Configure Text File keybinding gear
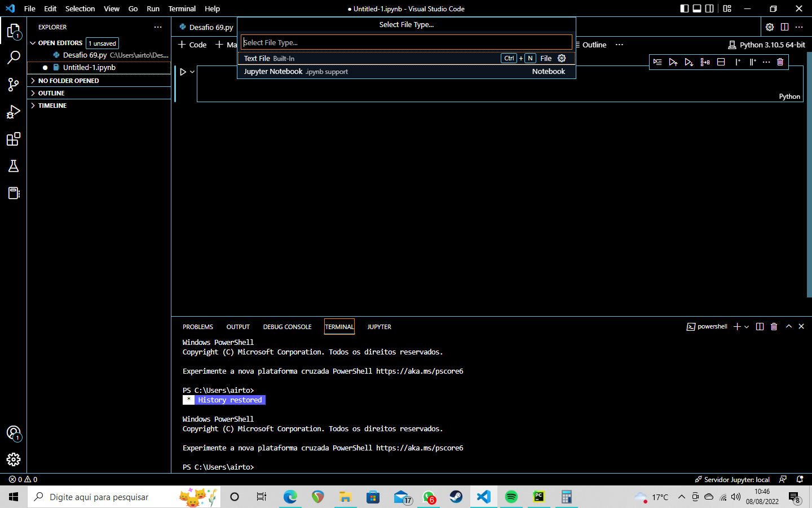The width and height of the screenshot is (812, 508). point(562,58)
